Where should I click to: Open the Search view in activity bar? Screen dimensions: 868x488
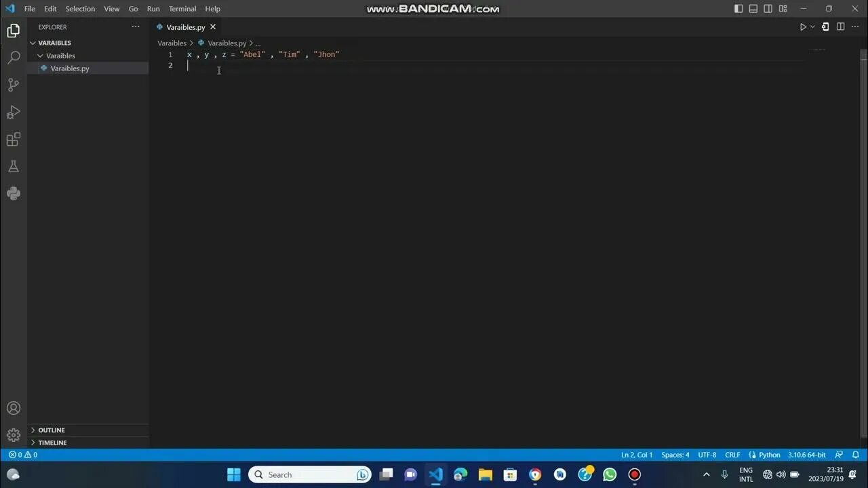[14, 58]
